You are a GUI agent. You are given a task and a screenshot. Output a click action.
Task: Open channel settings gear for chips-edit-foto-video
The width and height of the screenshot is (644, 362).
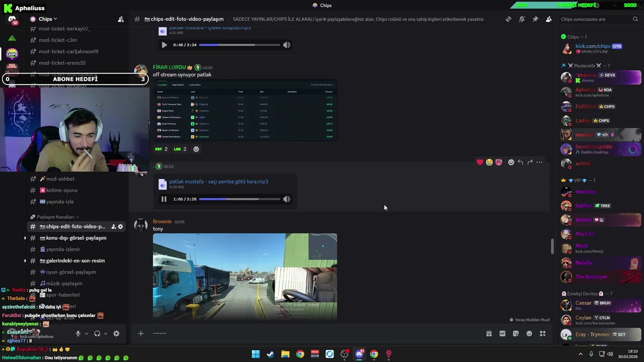[x=120, y=227]
